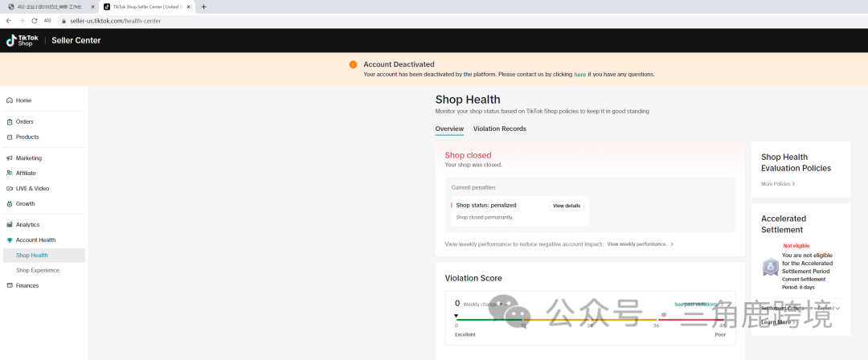Screen dimensions: 868x360
Task: Click the Marketing megaphone icon
Action: tap(10, 158)
